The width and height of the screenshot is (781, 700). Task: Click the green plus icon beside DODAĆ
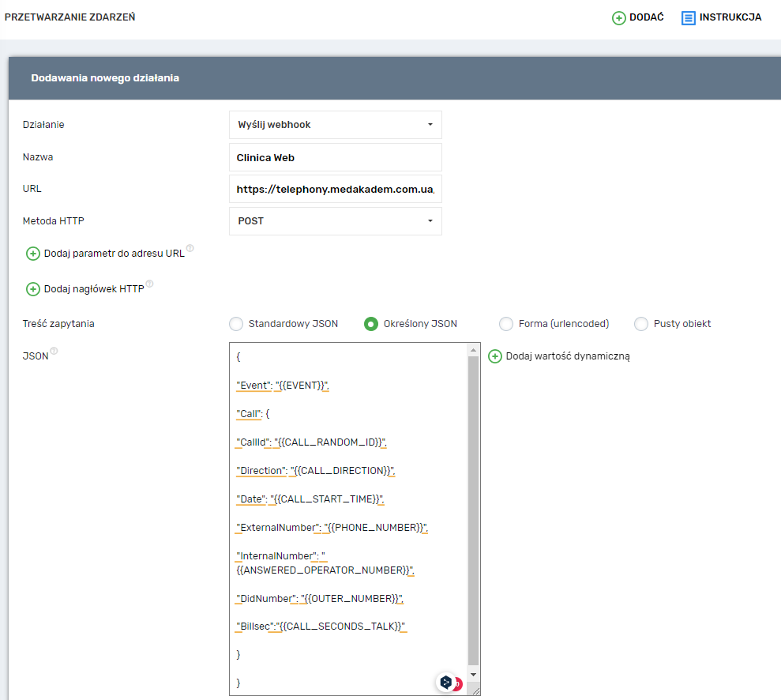(x=619, y=17)
